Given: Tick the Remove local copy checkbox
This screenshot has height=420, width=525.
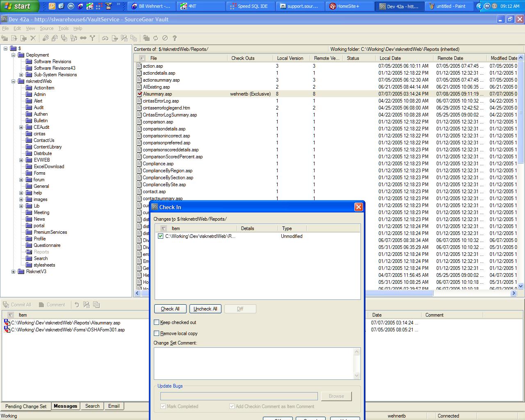Looking at the screenshot, I should 156,333.
